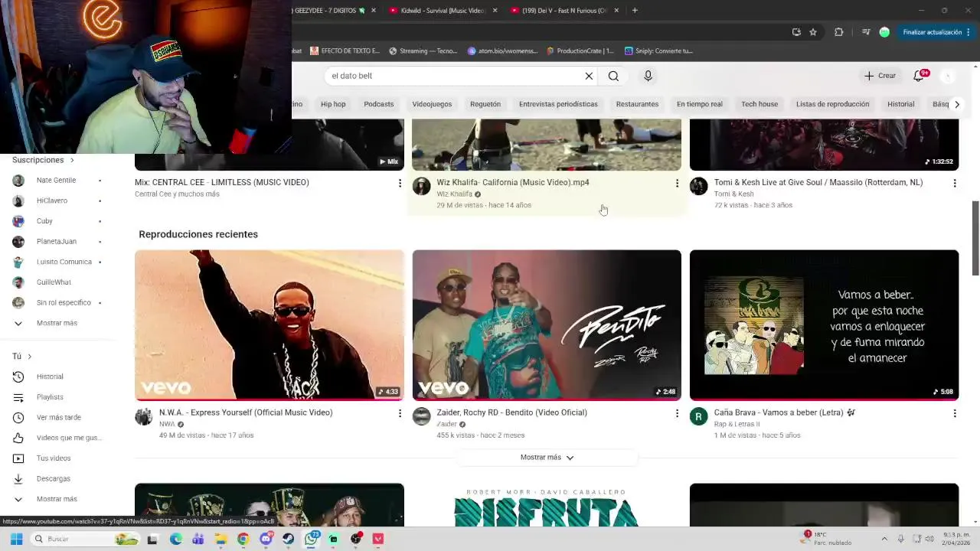Close the GEEZYDEE - 7 DIGITOS tab
The height and width of the screenshot is (551, 980).
(x=374, y=11)
